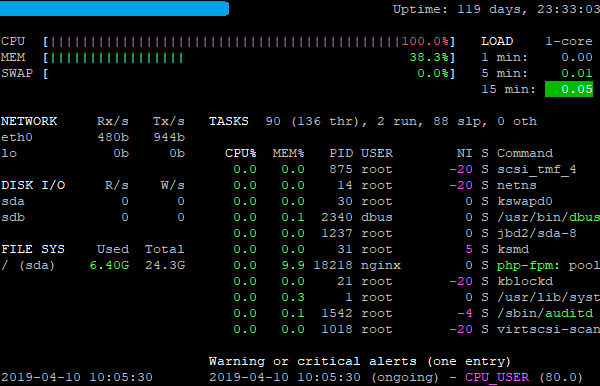Click the bottom-left timestamp 2019-04-10 10:05:30

(77, 378)
